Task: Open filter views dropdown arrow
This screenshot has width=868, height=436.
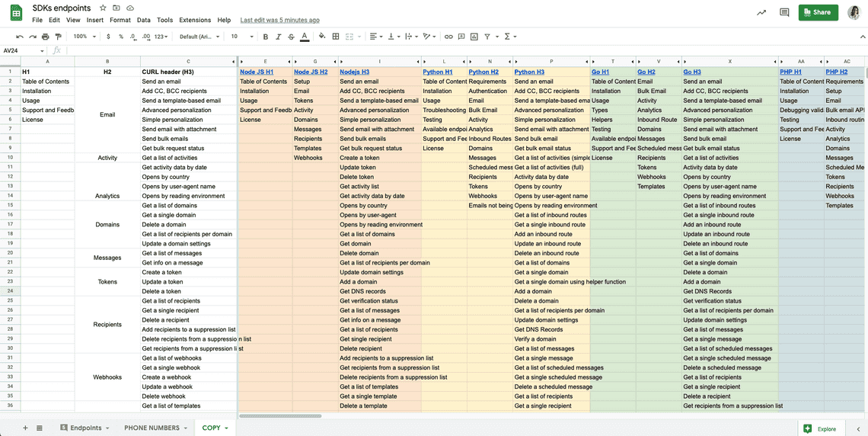Action: click(x=496, y=37)
